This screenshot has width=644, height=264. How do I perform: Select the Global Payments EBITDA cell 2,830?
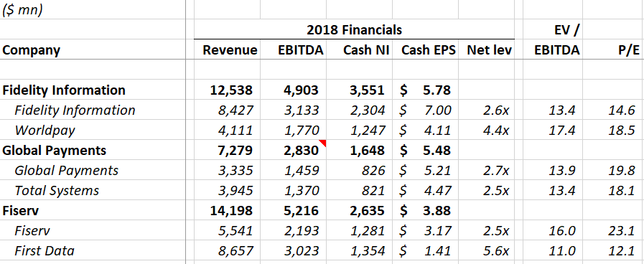point(293,150)
